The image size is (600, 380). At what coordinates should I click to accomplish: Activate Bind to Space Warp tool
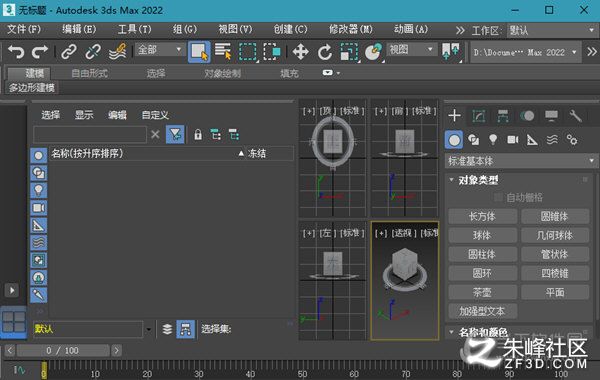[117, 51]
